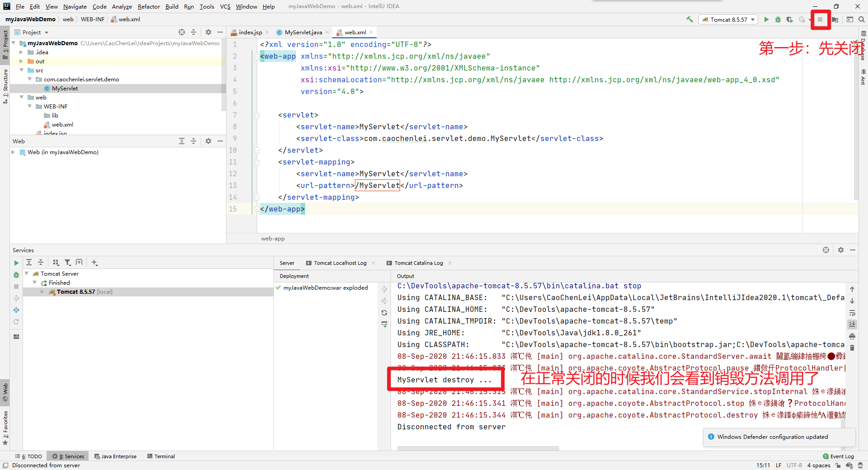Expand the Tomcat 8.5.57 [local] node

pos(42,291)
